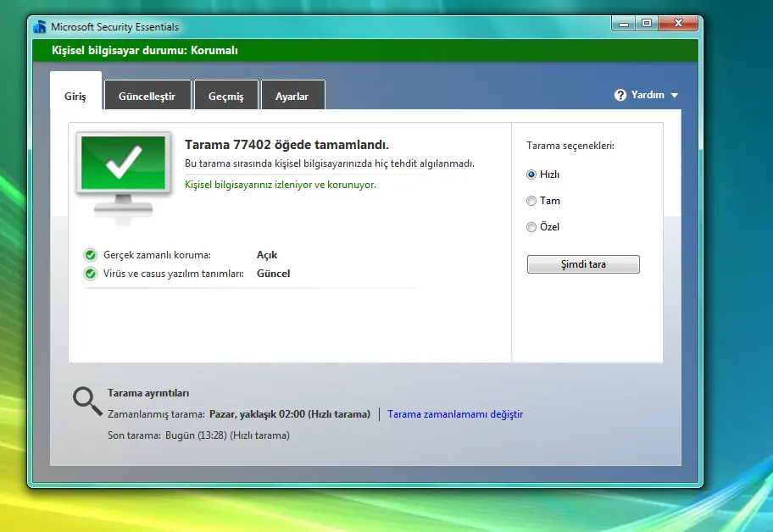Open the Yardım menu label

[648, 95]
